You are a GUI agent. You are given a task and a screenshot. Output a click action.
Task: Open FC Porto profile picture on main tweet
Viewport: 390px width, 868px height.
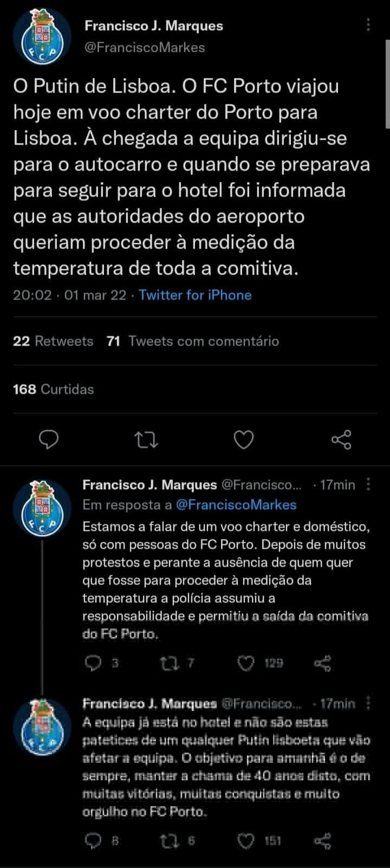[x=42, y=37]
